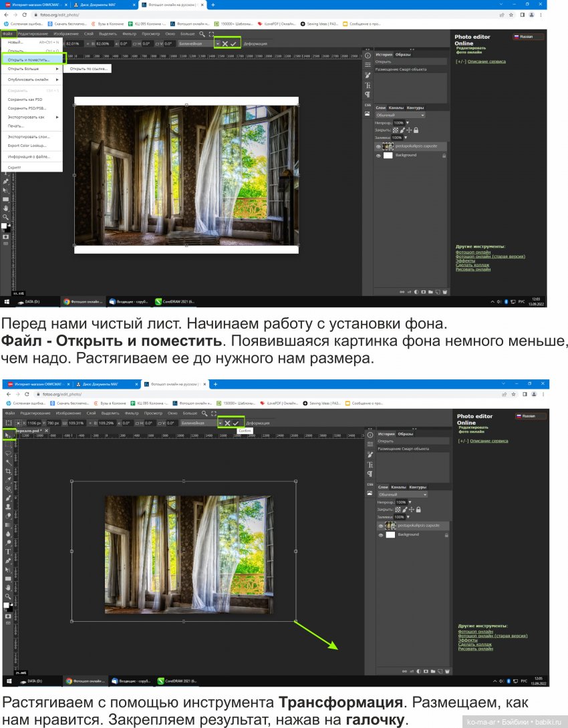Choose the Gradient tool in the left toolbar
The height and width of the screenshot is (728, 568).
(x=8, y=525)
